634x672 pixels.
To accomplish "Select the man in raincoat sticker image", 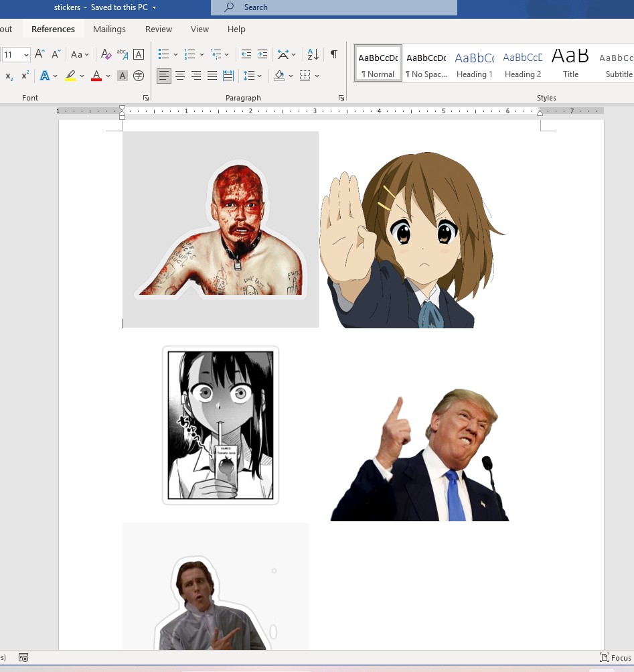I will tap(216, 586).
